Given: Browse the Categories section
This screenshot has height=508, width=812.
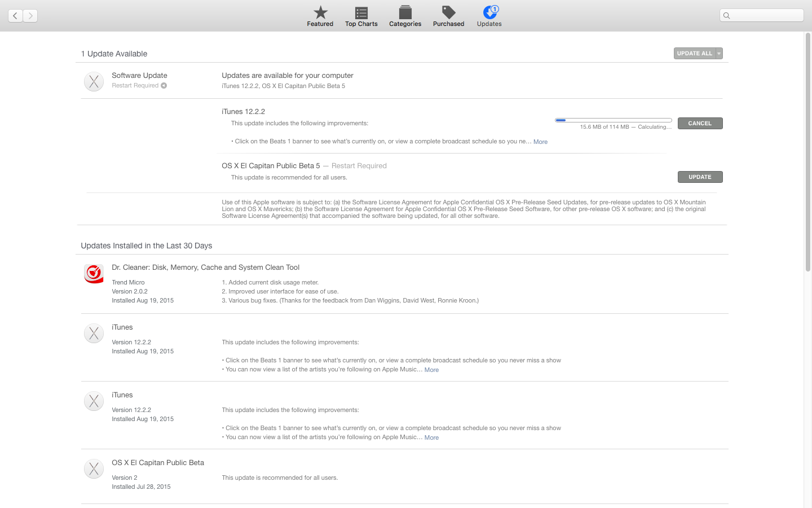Looking at the screenshot, I should pyautogui.click(x=405, y=16).
